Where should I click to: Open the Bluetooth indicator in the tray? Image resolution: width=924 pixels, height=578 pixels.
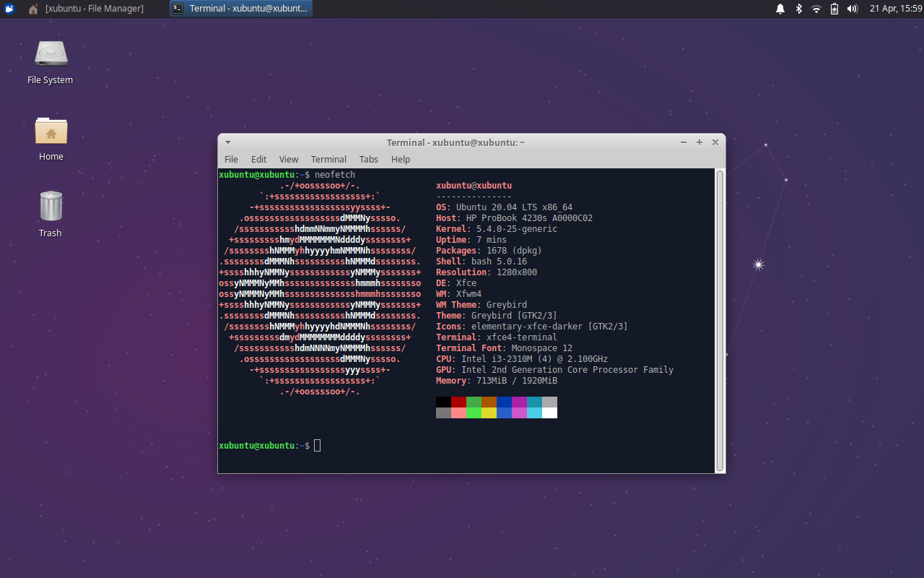(x=798, y=8)
